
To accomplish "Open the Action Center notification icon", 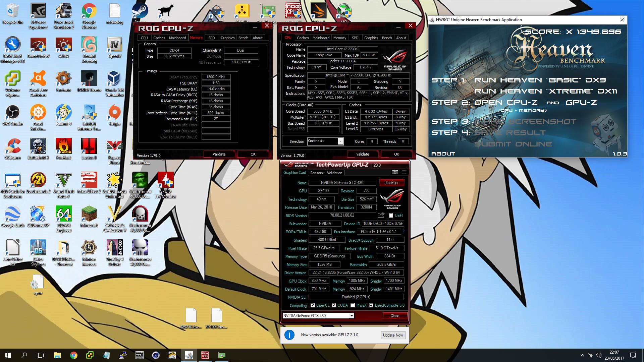I will (633, 355).
